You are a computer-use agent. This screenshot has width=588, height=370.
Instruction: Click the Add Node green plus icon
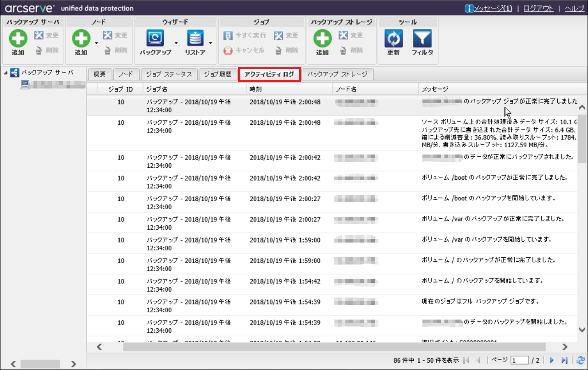pyautogui.click(x=81, y=39)
